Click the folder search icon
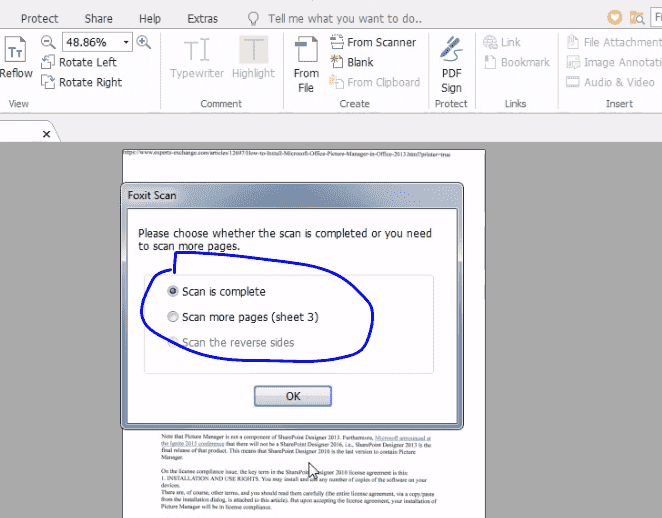The image size is (662, 518). (x=637, y=18)
